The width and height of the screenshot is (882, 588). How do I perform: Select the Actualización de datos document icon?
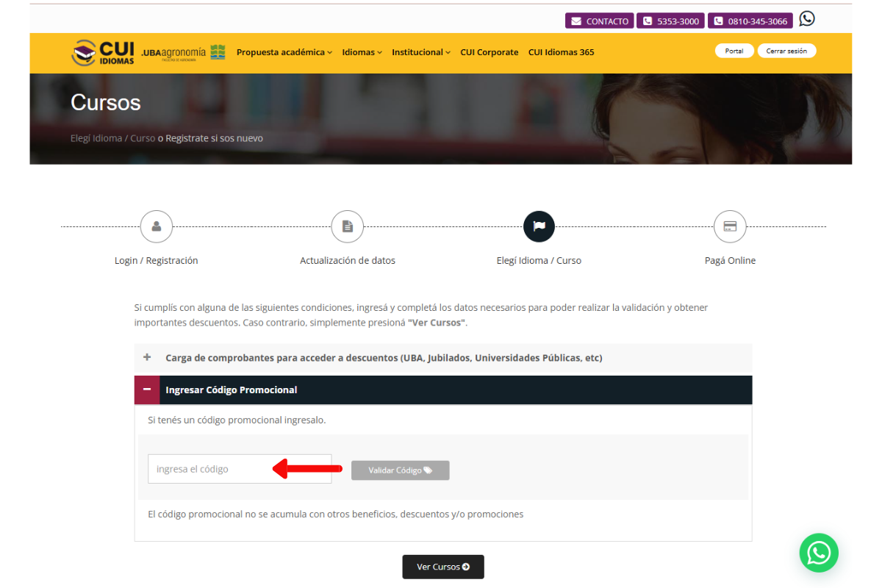(x=348, y=226)
